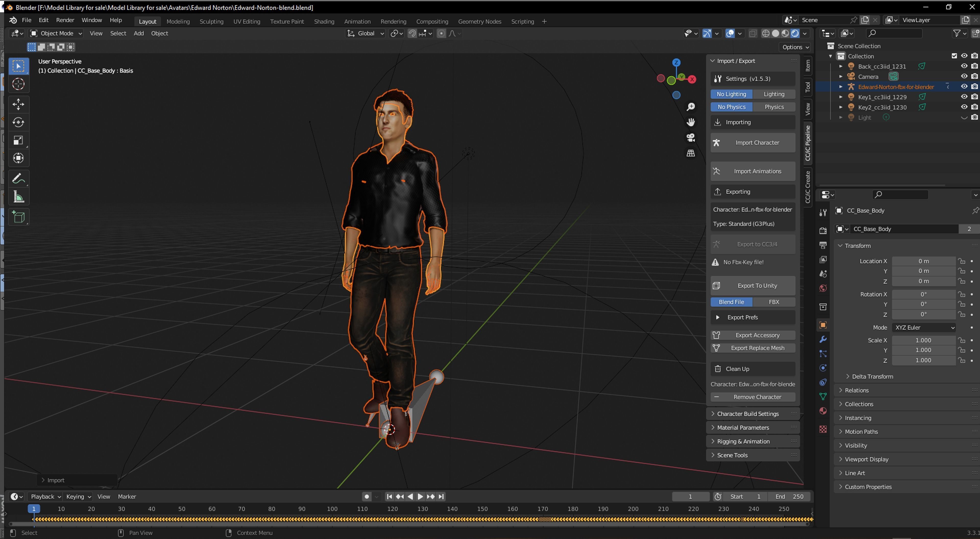
Task: Enable the Lighting import option
Action: [x=773, y=94]
